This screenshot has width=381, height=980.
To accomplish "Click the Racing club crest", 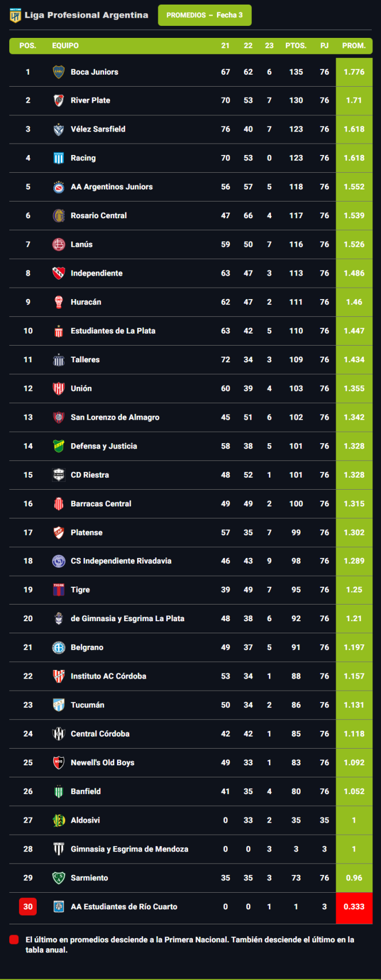I will pos(59,158).
